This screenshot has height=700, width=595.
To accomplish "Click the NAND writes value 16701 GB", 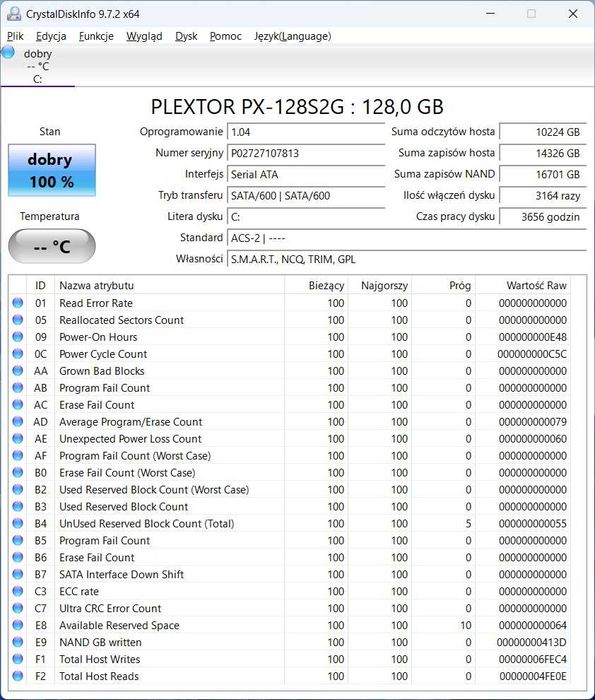I will pos(542,175).
